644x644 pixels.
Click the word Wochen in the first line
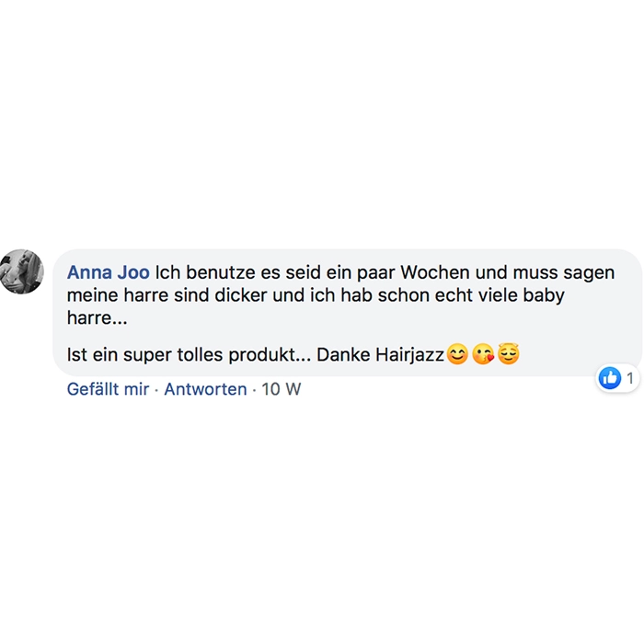435,272
